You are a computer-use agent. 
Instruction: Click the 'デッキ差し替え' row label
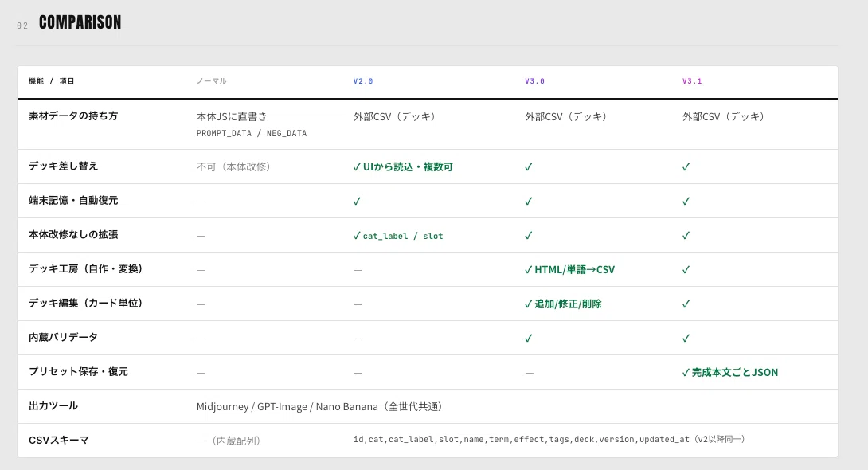63,166
